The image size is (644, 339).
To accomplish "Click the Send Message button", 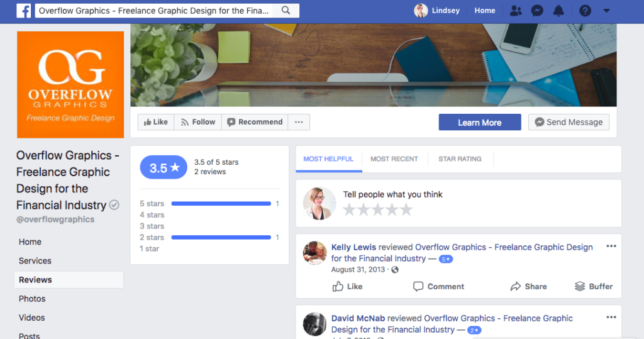I will (569, 122).
